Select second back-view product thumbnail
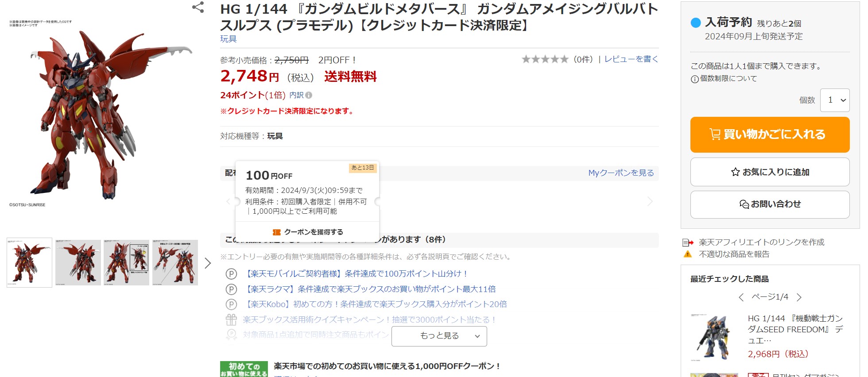The image size is (868, 377). click(x=78, y=263)
